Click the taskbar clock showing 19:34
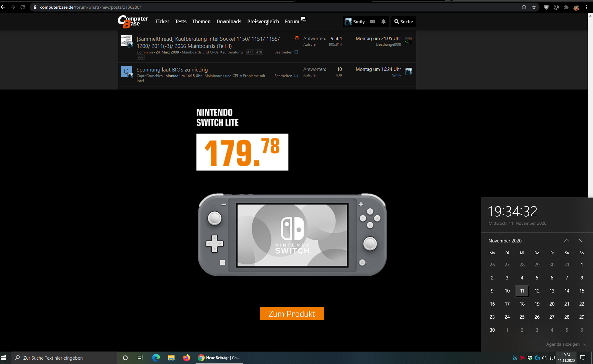 (566, 358)
